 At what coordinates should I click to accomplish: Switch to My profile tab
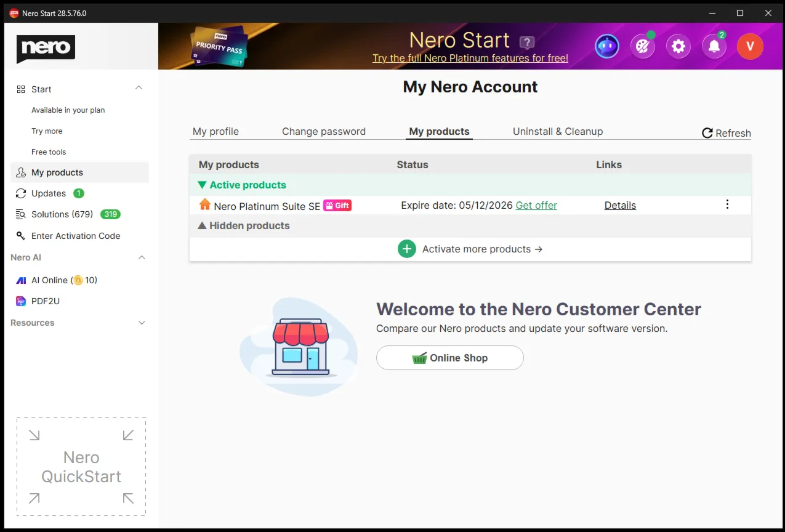(x=215, y=131)
